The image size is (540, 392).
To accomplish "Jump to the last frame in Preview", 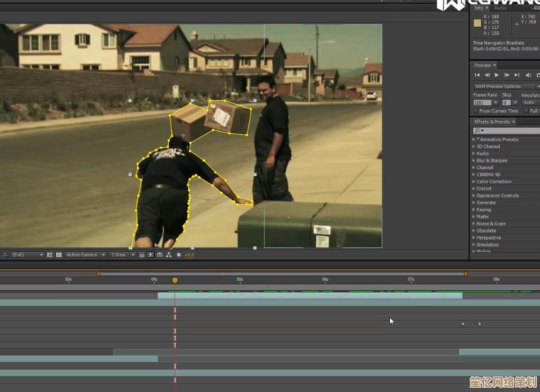I will [516, 75].
